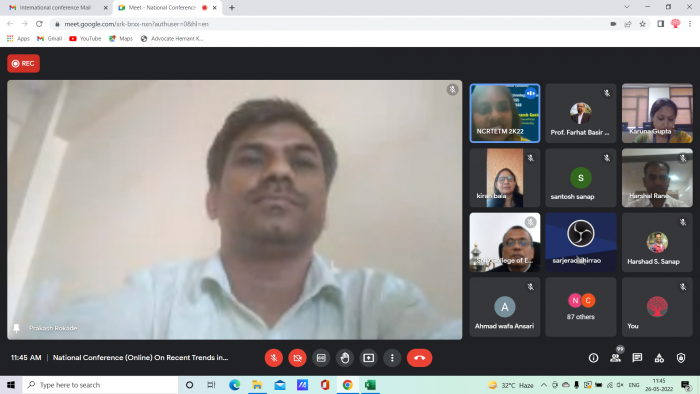This screenshot has width=700, height=394.
Task: Open the Gmail bookmark
Action: tap(50, 39)
